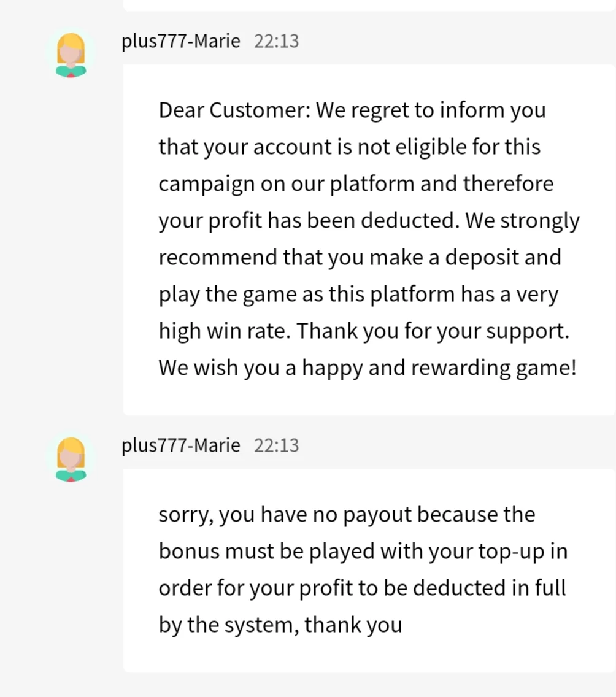Click the line 'campaign on our platform and therefore'
Screen dimensions: 616x697
[356, 184]
